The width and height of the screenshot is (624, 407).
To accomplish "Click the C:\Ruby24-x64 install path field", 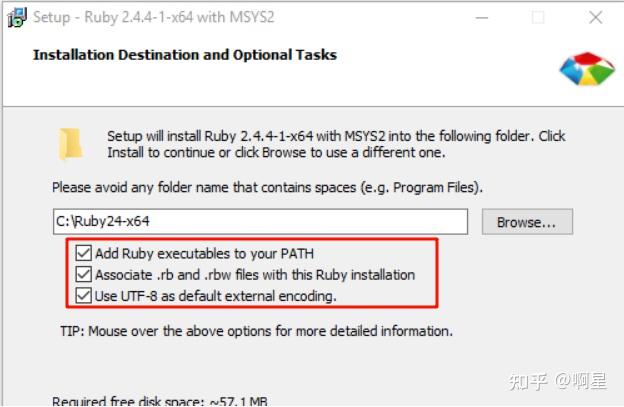I will (x=260, y=221).
